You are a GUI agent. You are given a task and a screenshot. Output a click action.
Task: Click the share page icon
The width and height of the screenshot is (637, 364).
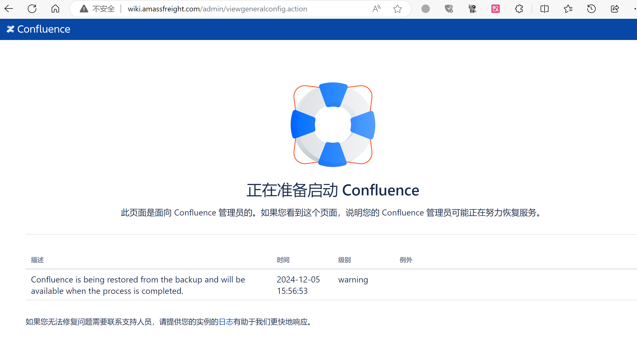point(614,9)
